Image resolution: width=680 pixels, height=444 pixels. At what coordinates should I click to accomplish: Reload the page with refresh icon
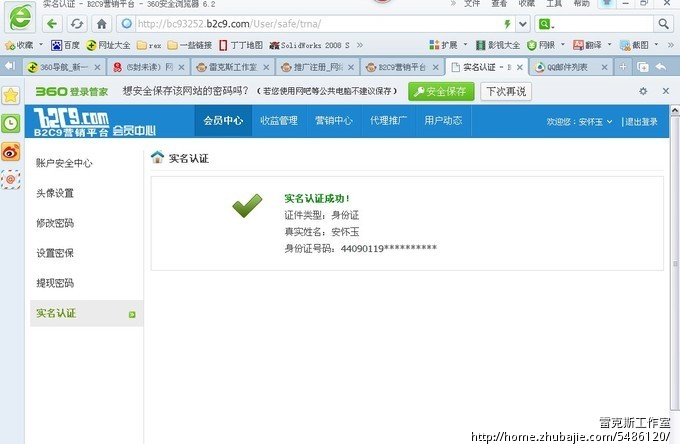(77, 24)
